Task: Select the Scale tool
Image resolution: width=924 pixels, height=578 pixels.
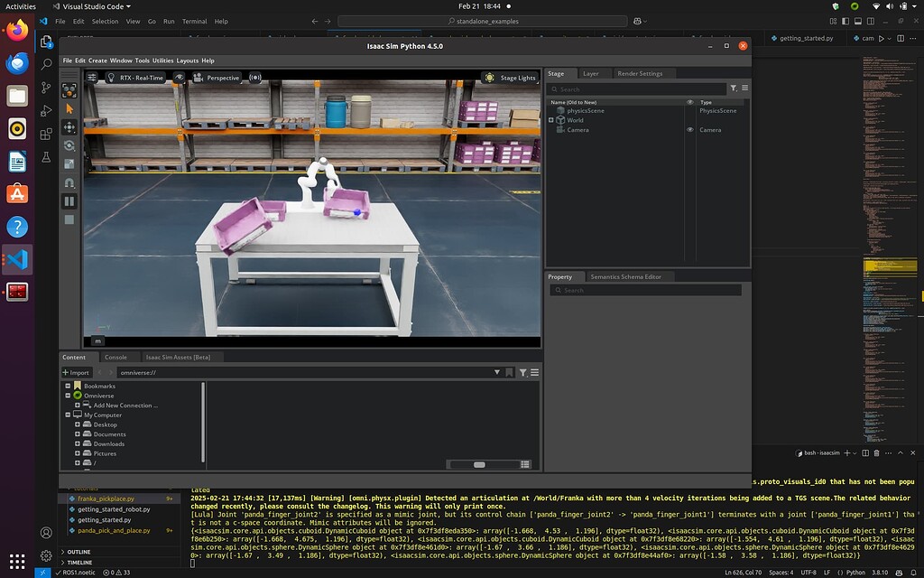Action: [x=70, y=162]
